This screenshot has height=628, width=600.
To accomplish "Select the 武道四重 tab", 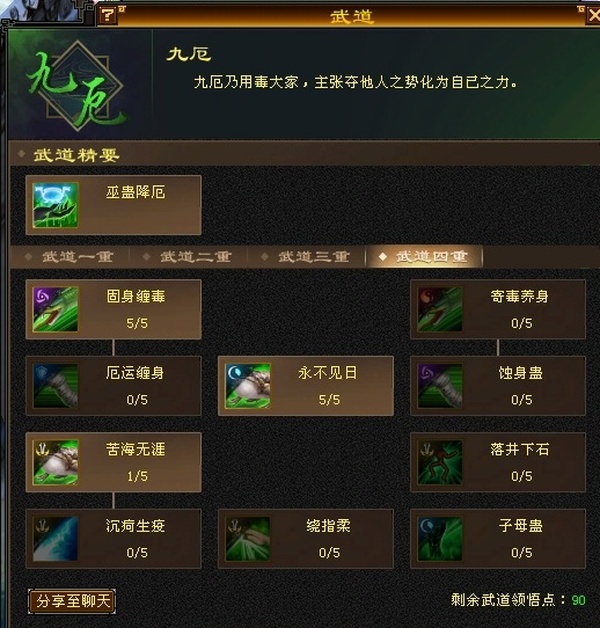I will pos(425,257).
